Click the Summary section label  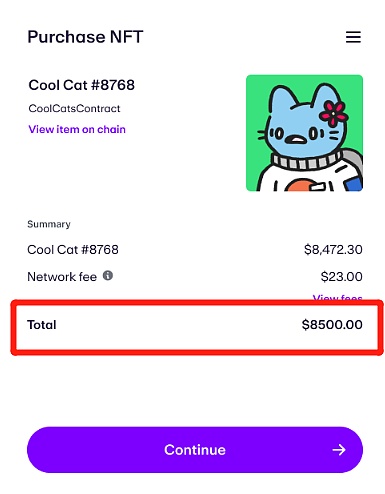[49, 224]
